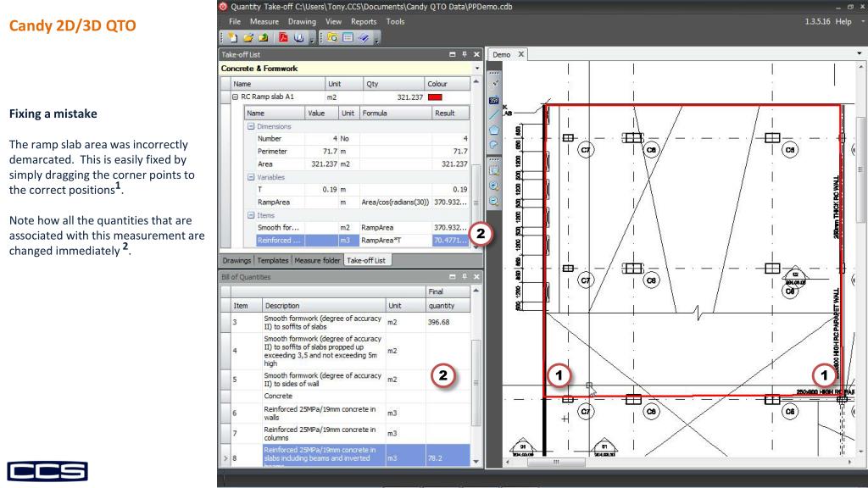
Task: Close the Demo drawing tab
Action: [x=521, y=54]
